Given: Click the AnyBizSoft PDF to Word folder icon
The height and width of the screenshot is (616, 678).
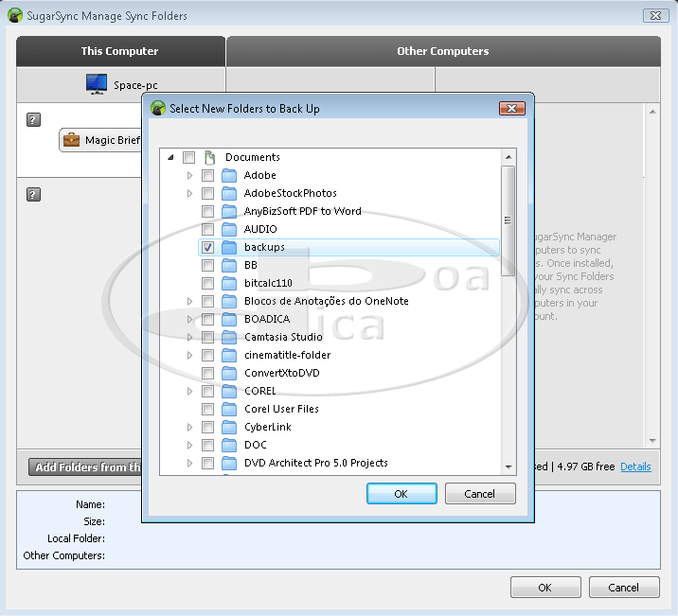Looking at the screenshot, I should [229, 211].
